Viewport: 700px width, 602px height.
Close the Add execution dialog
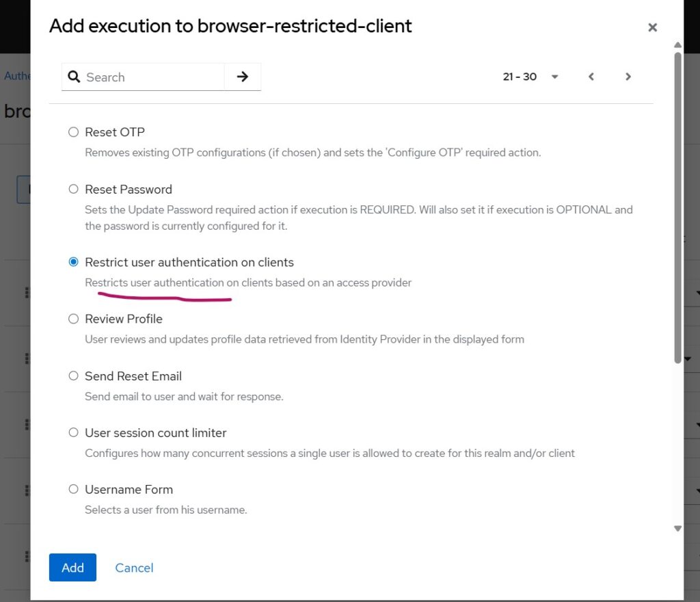click(x=652, y=27)
